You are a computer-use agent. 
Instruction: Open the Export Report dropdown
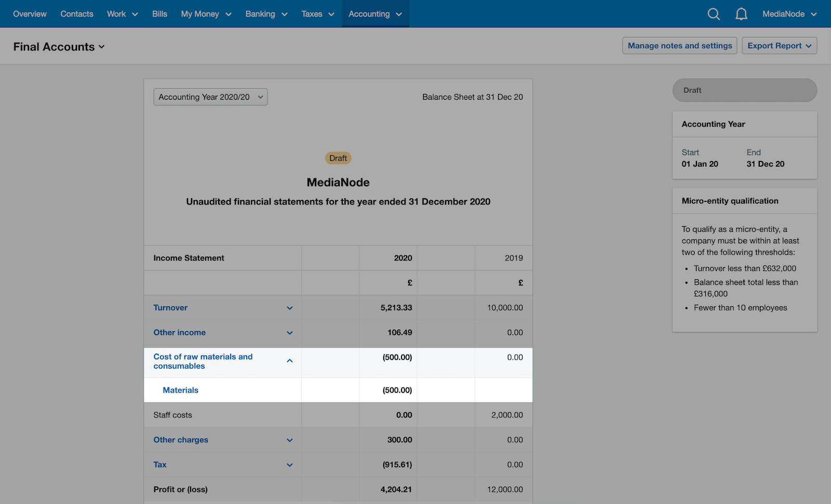click(x=779, y=46)
